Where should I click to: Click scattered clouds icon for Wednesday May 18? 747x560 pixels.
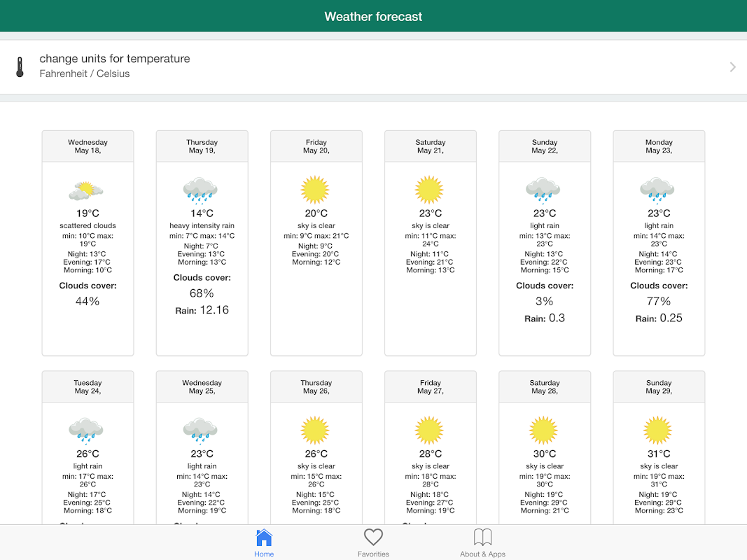tap(85, 190)
